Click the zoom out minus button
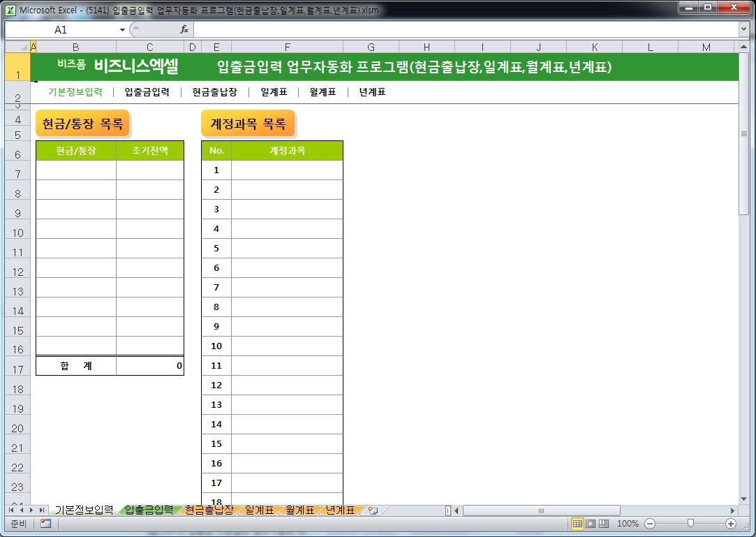 tap(650, 524)
